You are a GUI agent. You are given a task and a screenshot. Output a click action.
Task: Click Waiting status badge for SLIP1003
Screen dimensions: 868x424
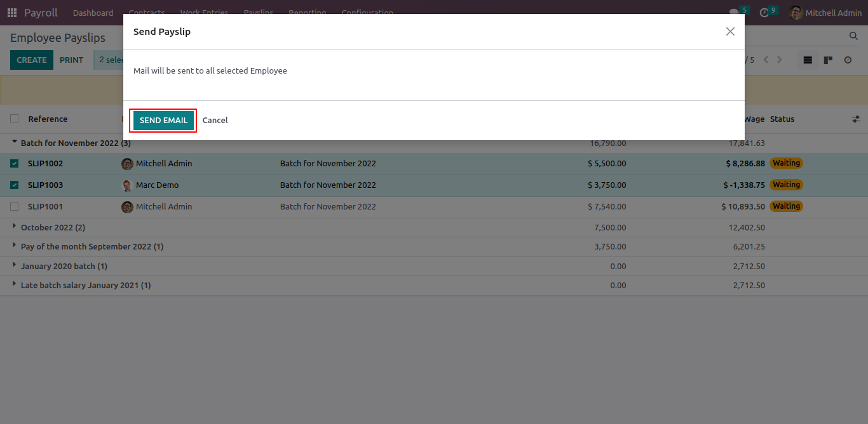[786, 185]
